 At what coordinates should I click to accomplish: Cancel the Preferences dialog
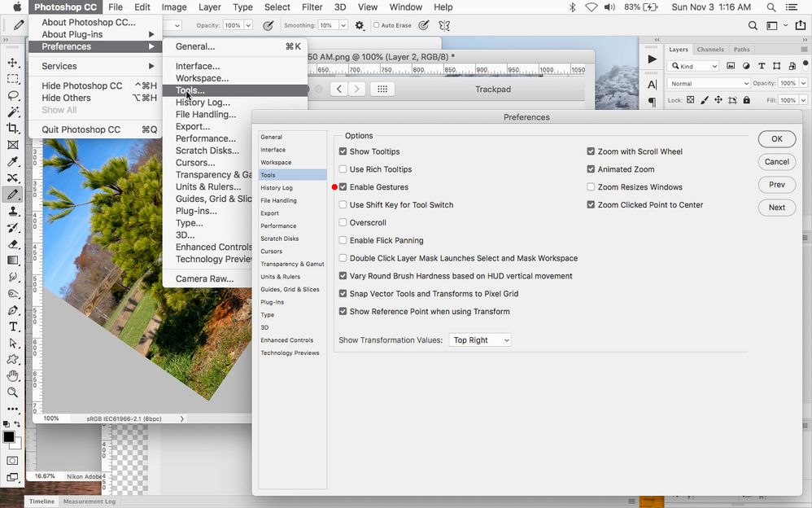point(777,162)
